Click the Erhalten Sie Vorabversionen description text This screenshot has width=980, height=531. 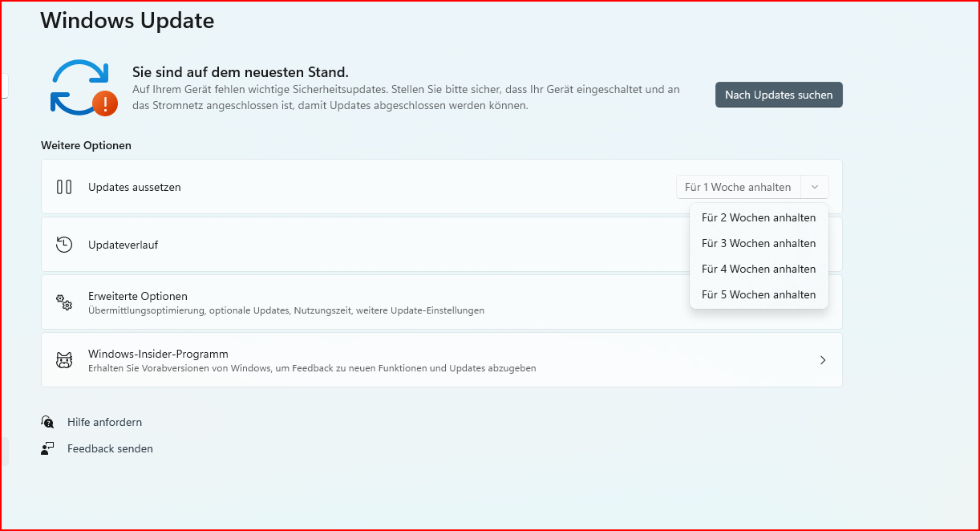click(312, 368)
